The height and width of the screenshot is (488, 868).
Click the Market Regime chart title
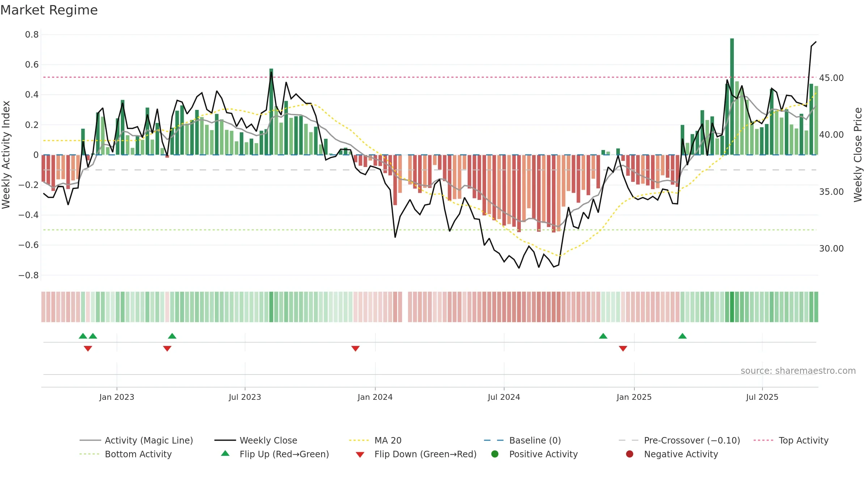tap(49, 10)
